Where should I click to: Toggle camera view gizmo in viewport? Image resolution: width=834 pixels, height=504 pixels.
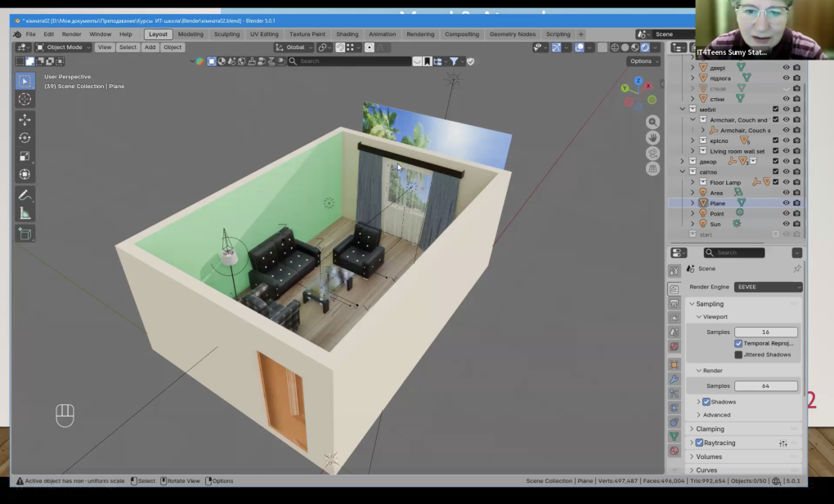pyautogui.click(x=652, y=154)
